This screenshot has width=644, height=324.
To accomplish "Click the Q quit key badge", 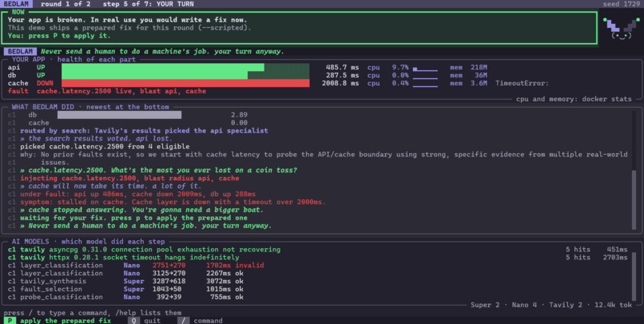I will click(x=134, y=320).
